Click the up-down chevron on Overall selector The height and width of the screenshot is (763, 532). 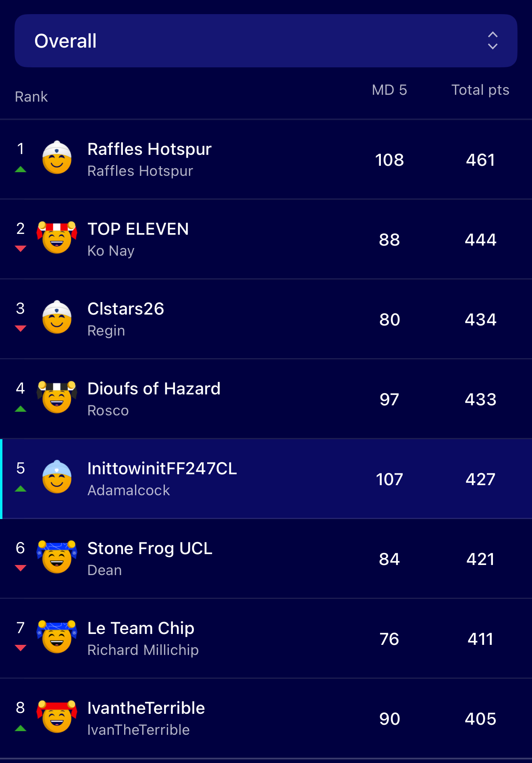[x=493, y=41]
